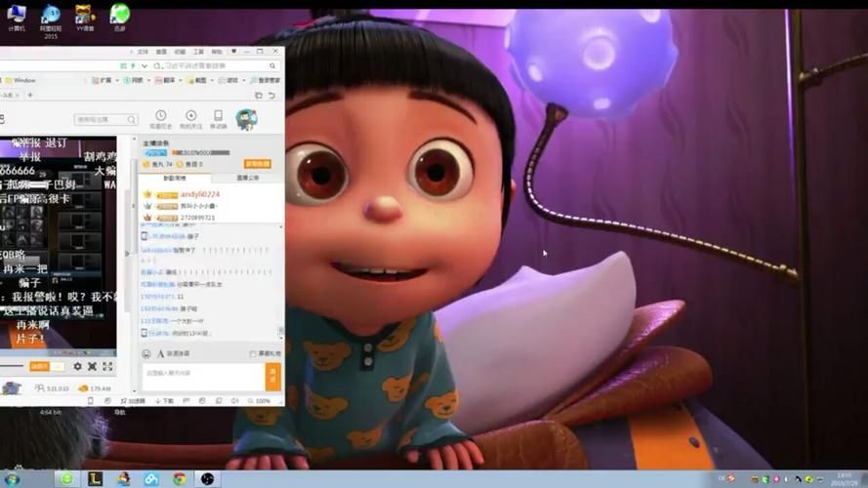This screenshot has height=488, width=868.
Task: Click the 翻译 translate toolbar button
Action: point(165,80)
